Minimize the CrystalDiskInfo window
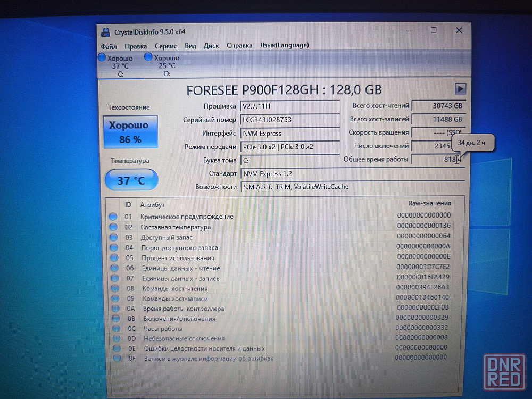 pos(409,30)
